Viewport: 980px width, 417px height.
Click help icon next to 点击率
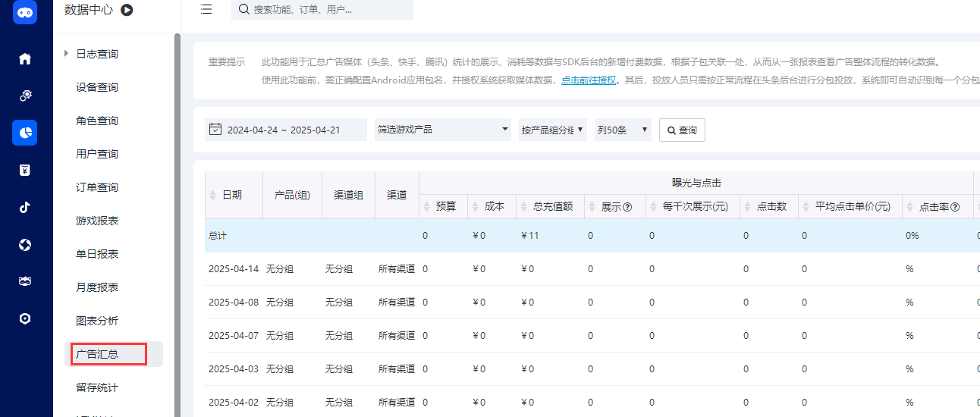[x=956, y=206]
